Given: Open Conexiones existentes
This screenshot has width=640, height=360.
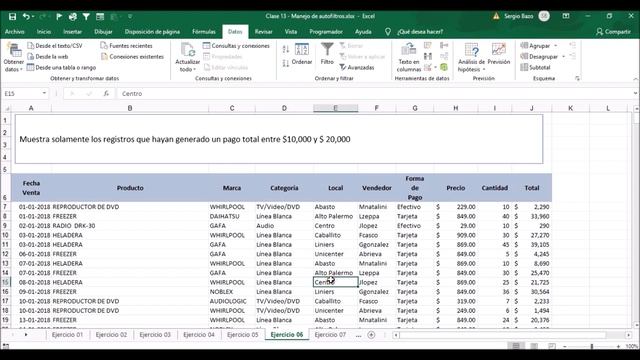Looking at the screenshot, I should [132, 57].
